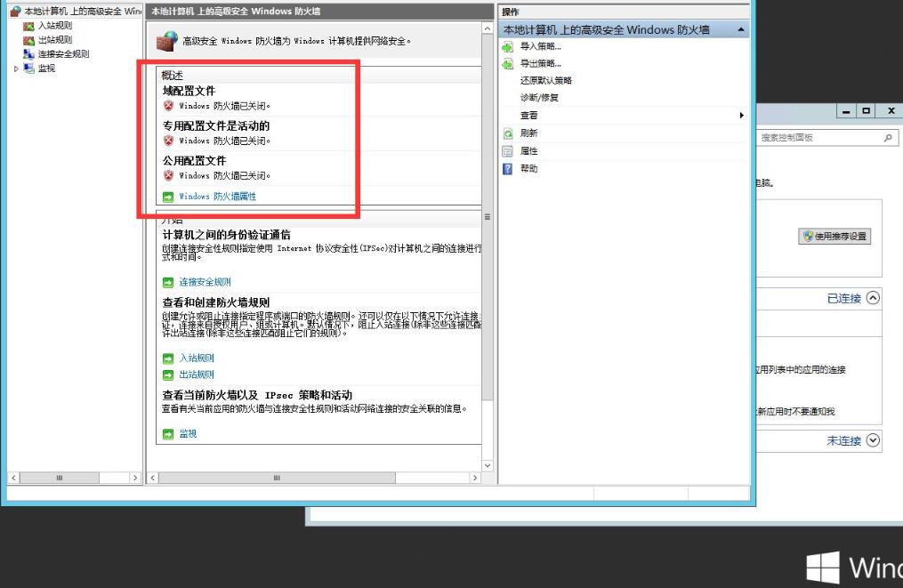Click the red shield under 域配置文件

click(x=168, y=106)
